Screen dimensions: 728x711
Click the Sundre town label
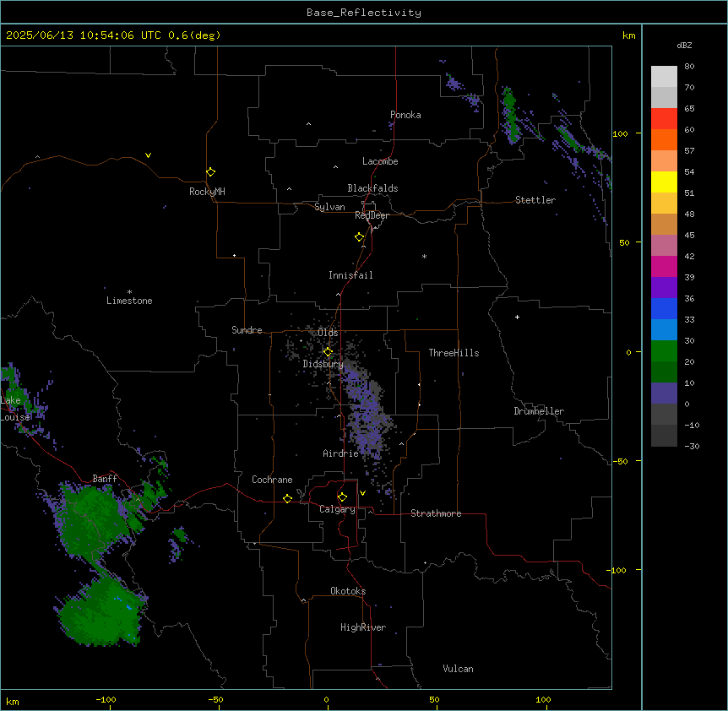(x=247, y=330)
